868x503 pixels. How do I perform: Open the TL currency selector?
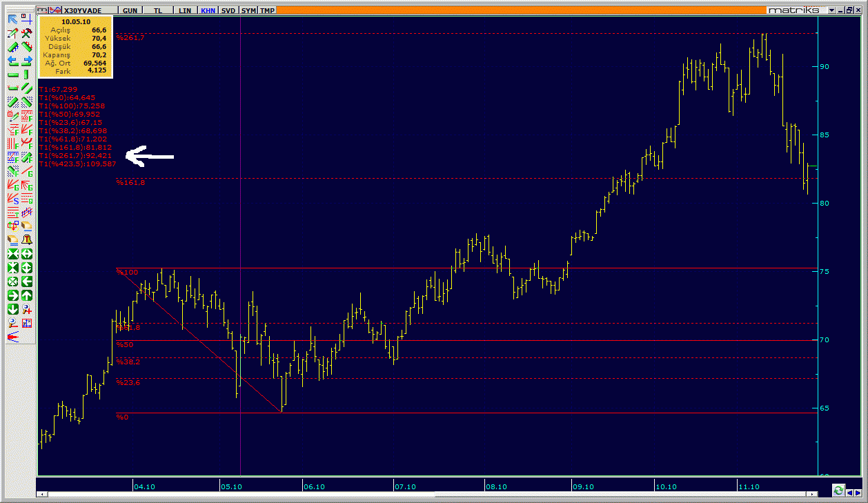point(158,10)
